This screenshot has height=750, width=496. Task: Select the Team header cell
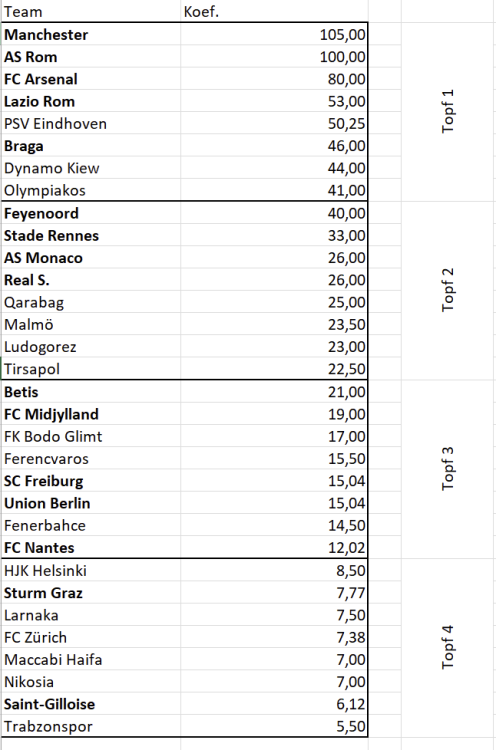(x=91, y=11)
